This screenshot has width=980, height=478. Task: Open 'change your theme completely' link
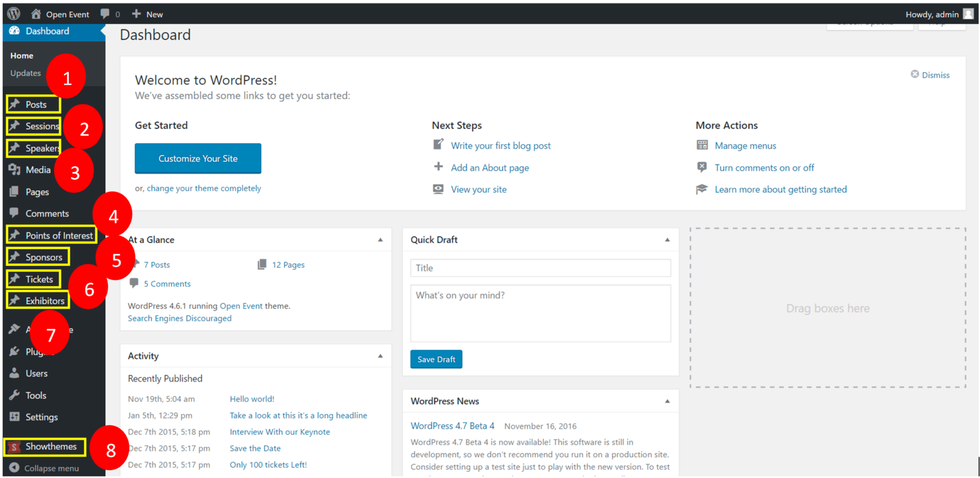coord(204,188)
